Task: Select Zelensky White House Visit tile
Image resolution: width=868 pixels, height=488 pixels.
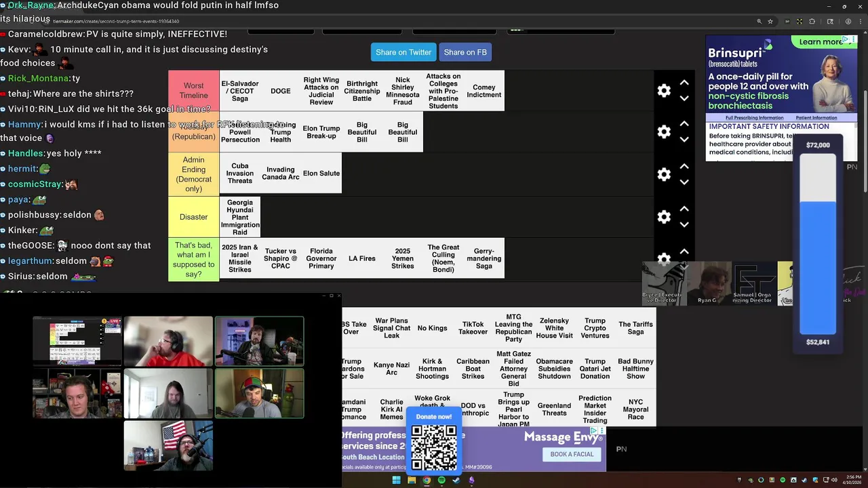Action: pos(555,328)
